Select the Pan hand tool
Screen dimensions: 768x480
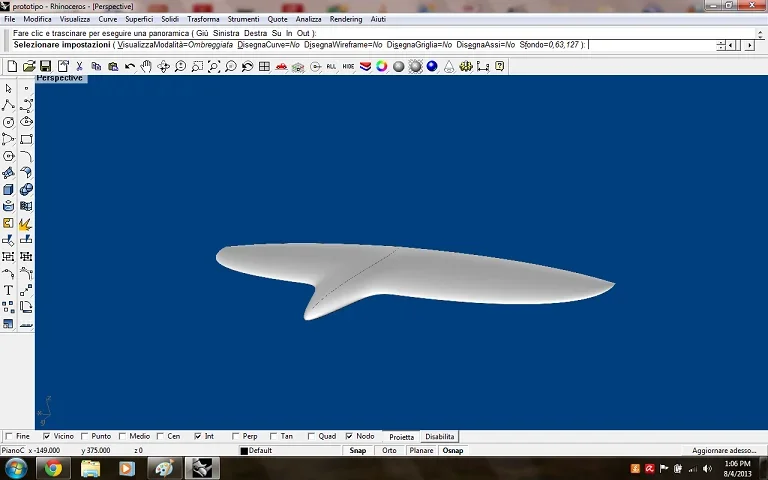[x=146, y=66]
